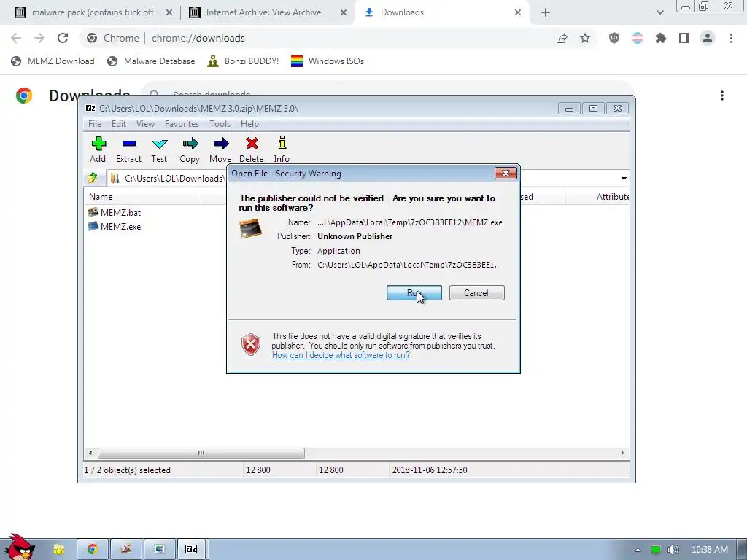
Task: Click the right arrow of horizontal scrollbar
Action: [x=622, y=453]
